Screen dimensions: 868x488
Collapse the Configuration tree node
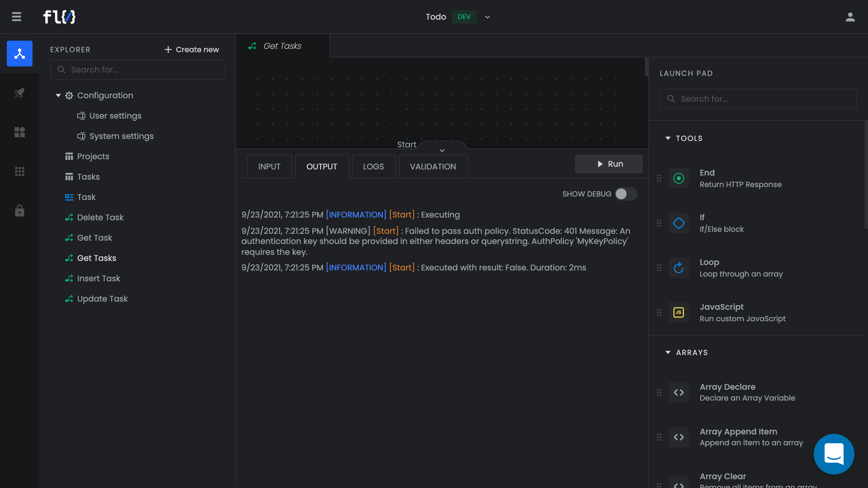point(58,96)
